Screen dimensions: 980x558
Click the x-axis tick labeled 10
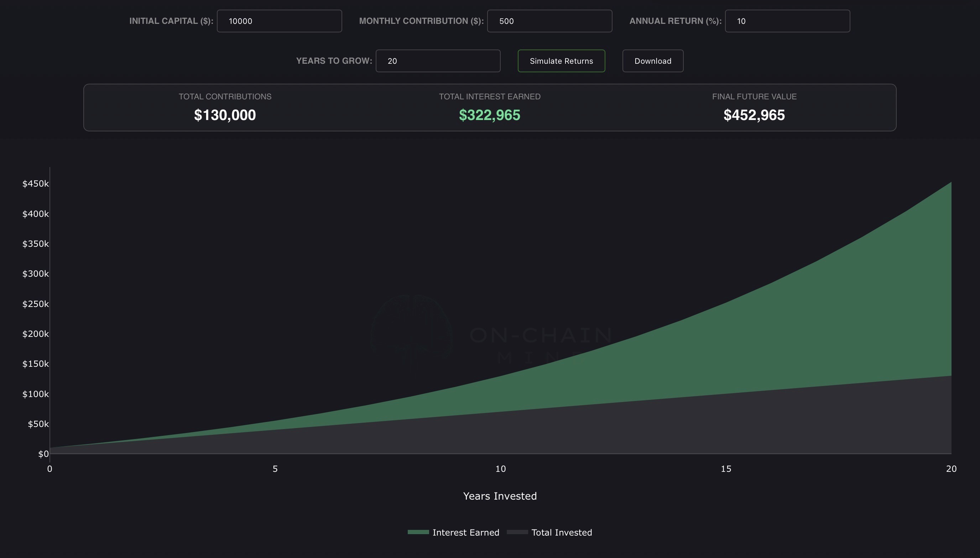tap(500, 469)
